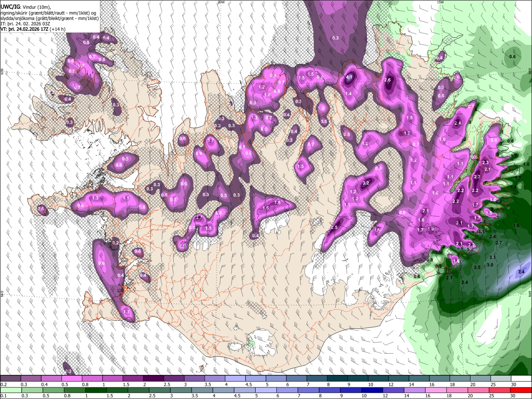Select white snow swatch between 25 and 30
The height and width of the screenshot is (399, 532).
click(500, 379)
